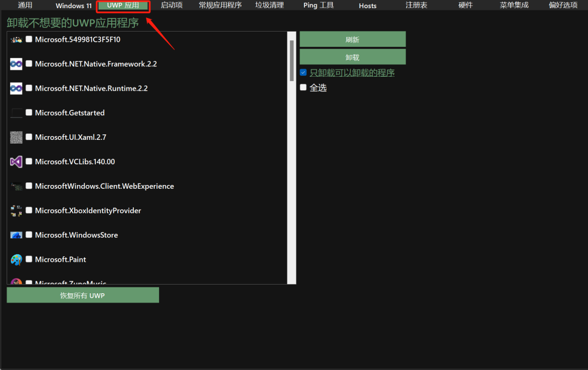Click the 刷新 refresh button

[x=352, y=39]
